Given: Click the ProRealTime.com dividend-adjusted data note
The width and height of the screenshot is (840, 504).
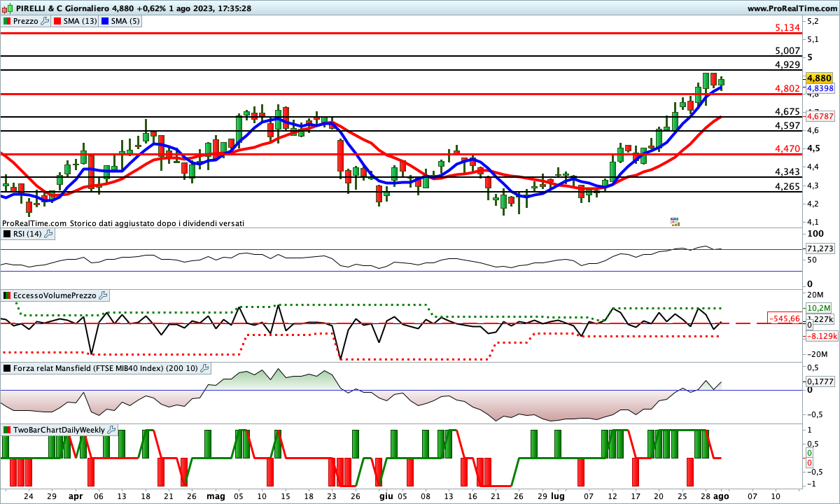Looking at the screenshot, I should (123, 223).
